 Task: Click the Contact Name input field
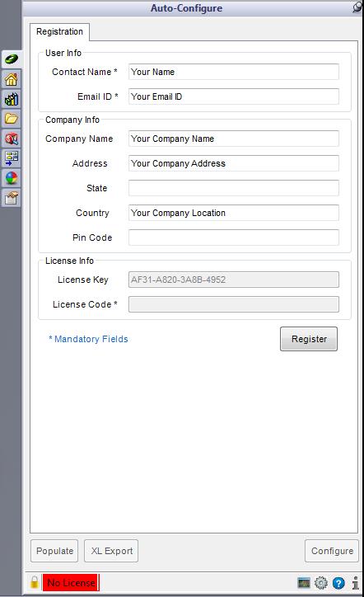(234, 72)
